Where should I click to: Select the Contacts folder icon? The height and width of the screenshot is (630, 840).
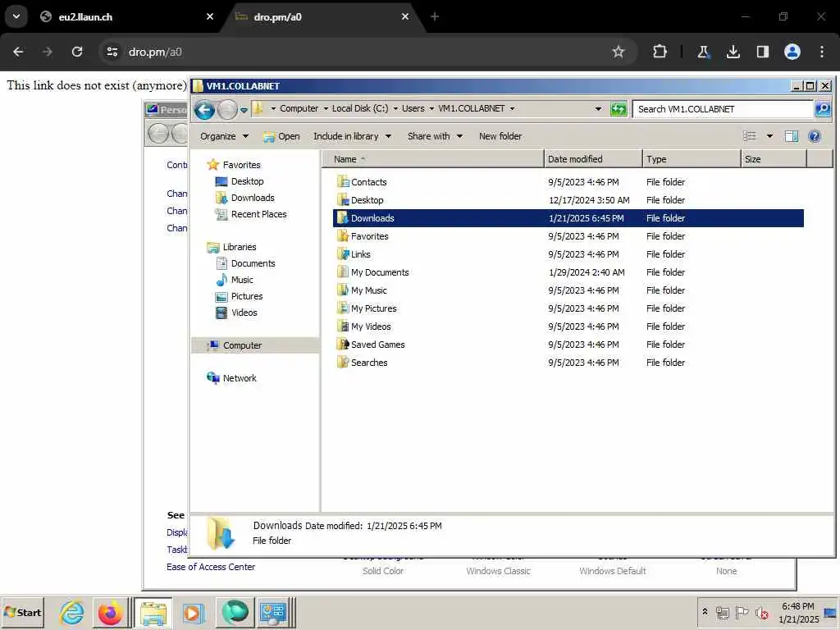click(343, 181)
